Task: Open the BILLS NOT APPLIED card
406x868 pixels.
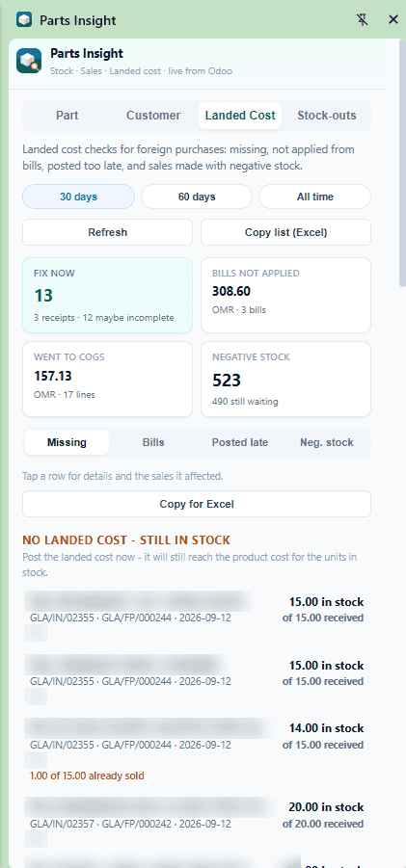Action: pos(285,295)
